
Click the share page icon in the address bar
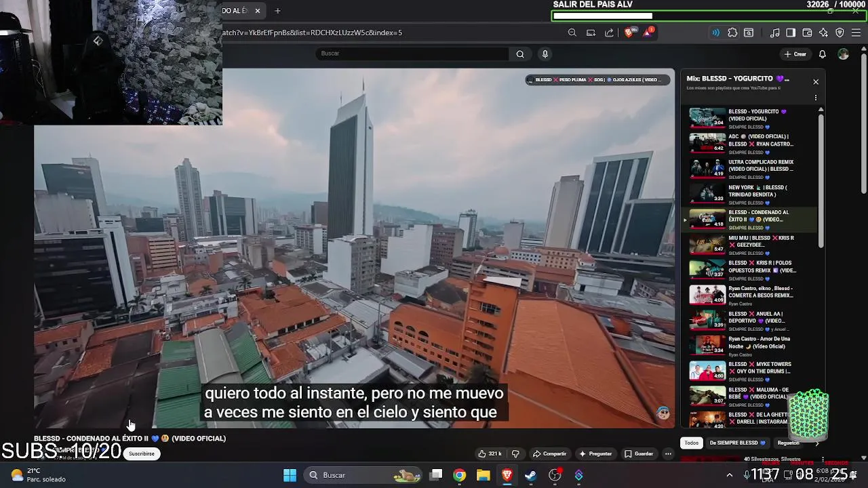coord(609,33)
